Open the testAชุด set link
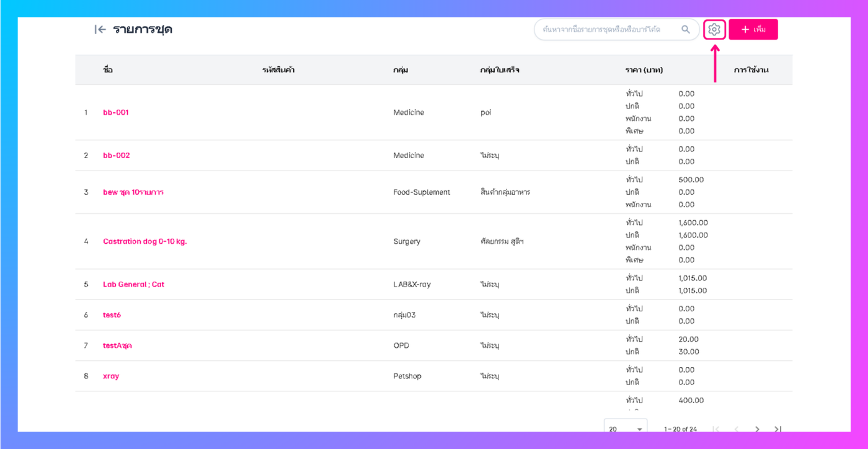This screenshot has height=449, width=868. click(117, 345)
